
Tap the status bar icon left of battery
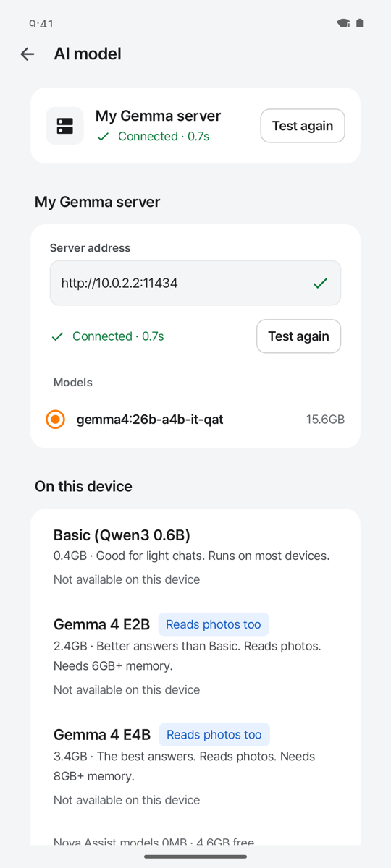coord(343,23)
